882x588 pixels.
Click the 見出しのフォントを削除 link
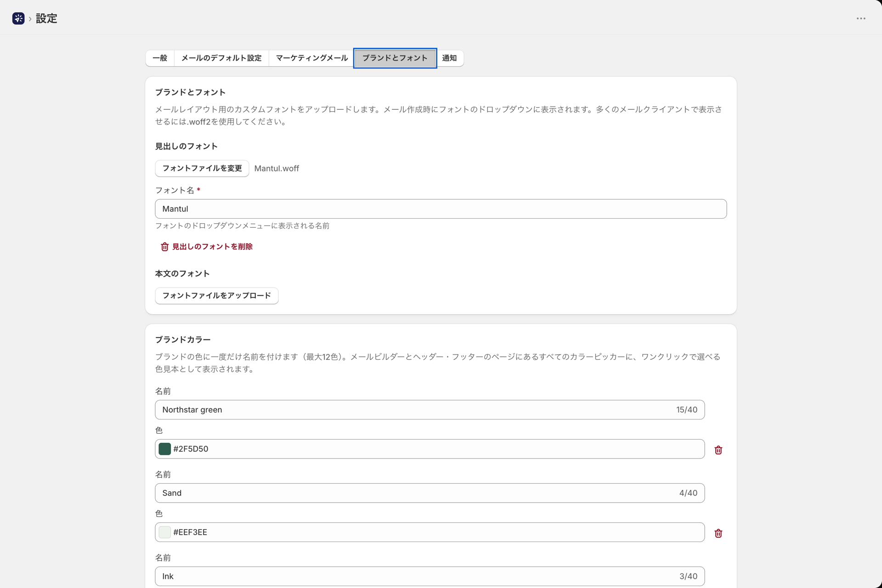(x=212, y=247)
